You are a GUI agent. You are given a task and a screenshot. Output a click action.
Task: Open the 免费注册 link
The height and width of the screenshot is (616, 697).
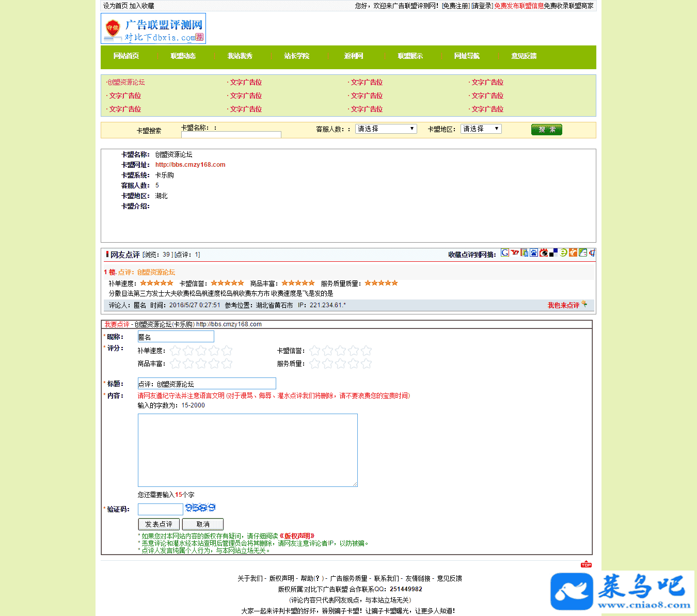point(456,6)
